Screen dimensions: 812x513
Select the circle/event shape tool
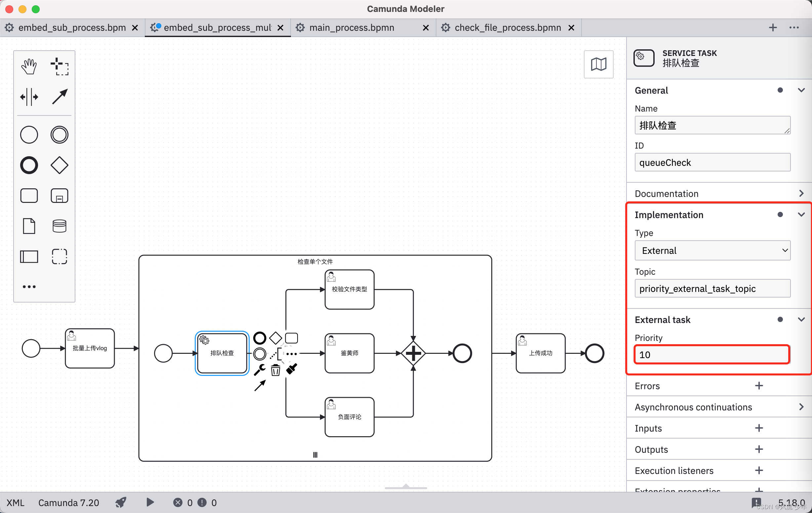tap(29, 135)
